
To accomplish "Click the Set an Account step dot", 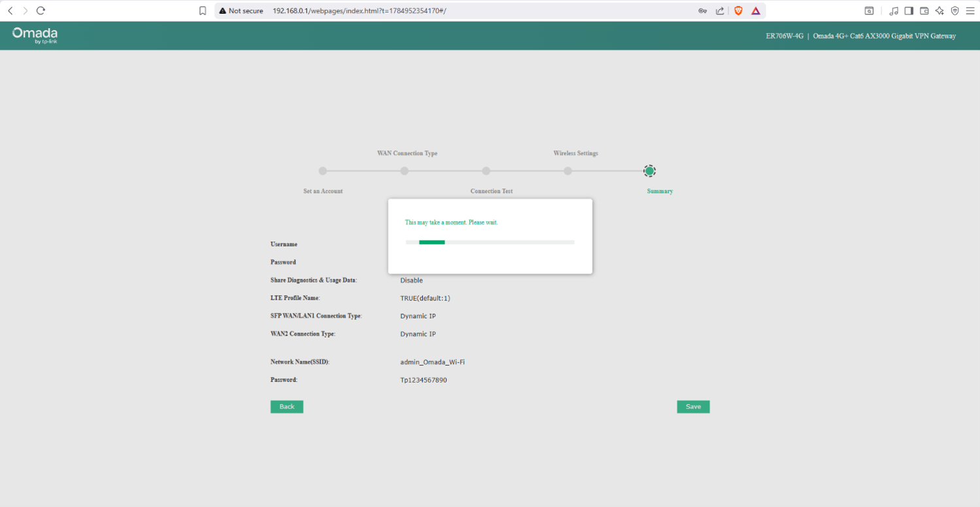I will [323, 171].
